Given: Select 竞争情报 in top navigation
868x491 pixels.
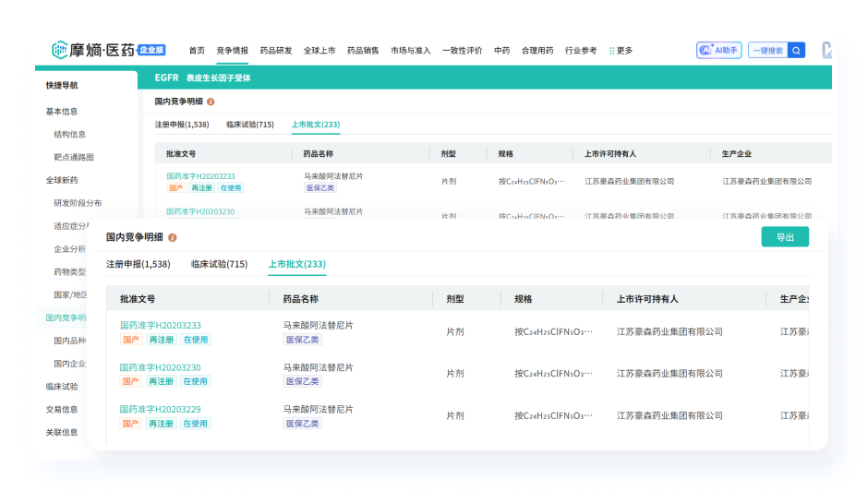Looking at the screenshot, I should click(x=232, y=51).
